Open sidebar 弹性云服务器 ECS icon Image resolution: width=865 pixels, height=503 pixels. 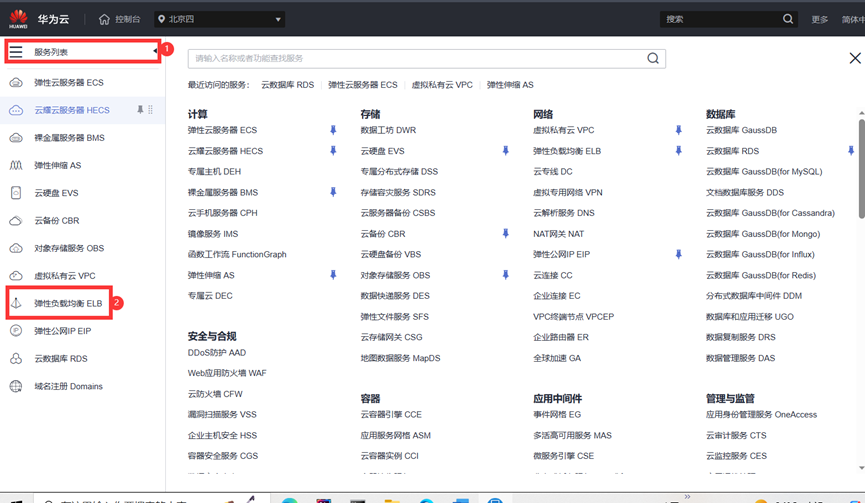click(x=16, y=83)
